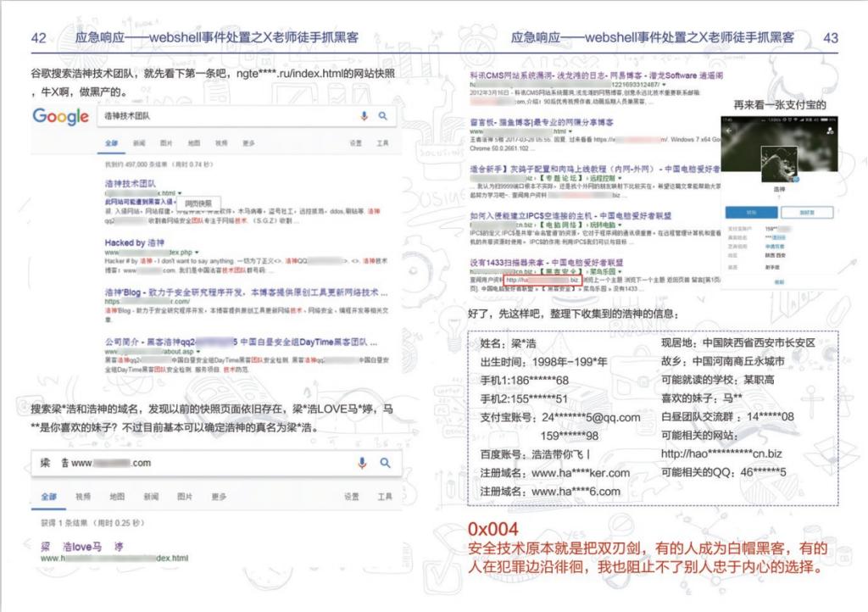
Task: Click microphone icon in top Google search bar
Action: (364, 116)
